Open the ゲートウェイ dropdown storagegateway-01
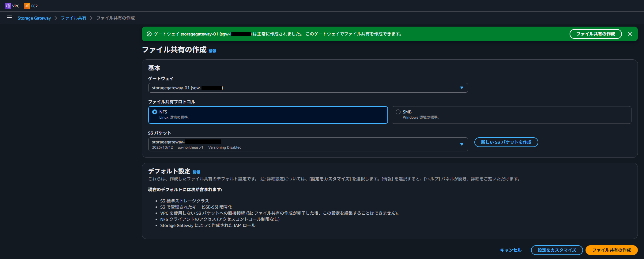The width and height of the screenshot is (644, 259). click(x=308, y=88)
